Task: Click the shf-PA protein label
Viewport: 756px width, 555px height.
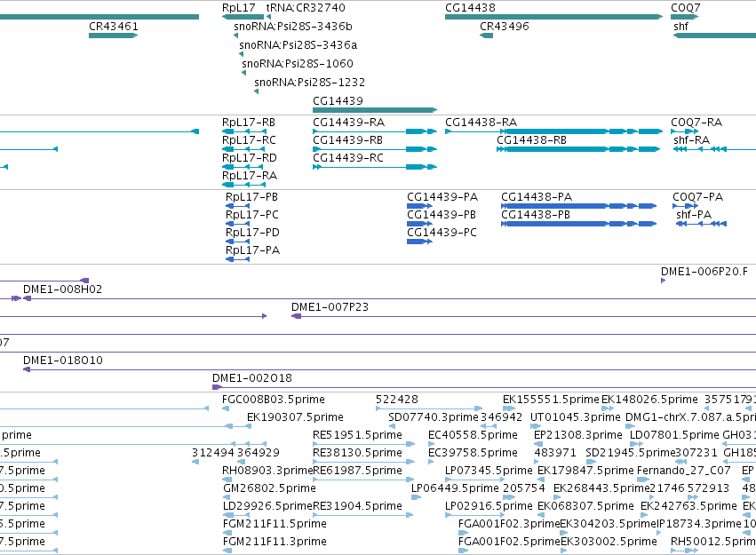Action: coord(694,215)
